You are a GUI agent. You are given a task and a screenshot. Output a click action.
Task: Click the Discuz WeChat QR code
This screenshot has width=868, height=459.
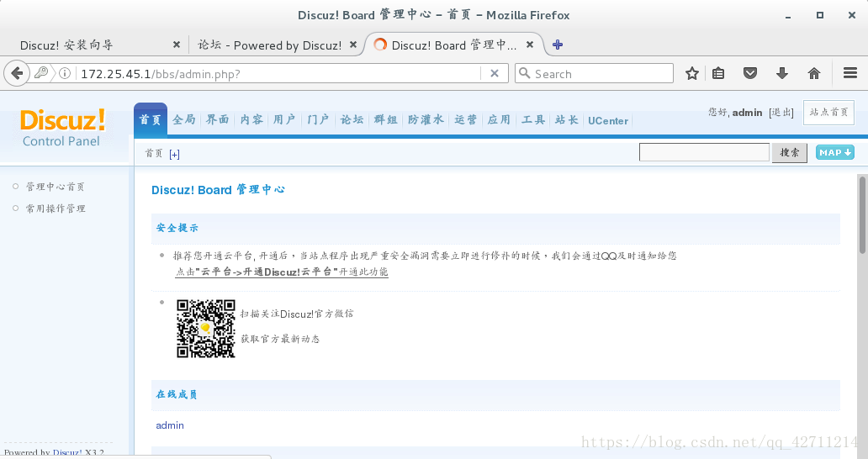coord(206,329)
